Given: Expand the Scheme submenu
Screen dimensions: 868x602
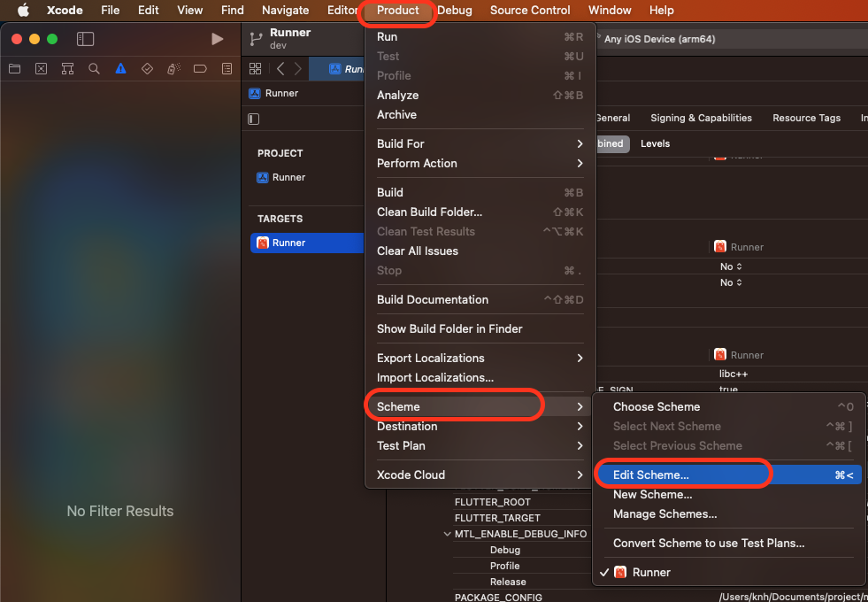Looking at the screenshot, I should 480,406.
